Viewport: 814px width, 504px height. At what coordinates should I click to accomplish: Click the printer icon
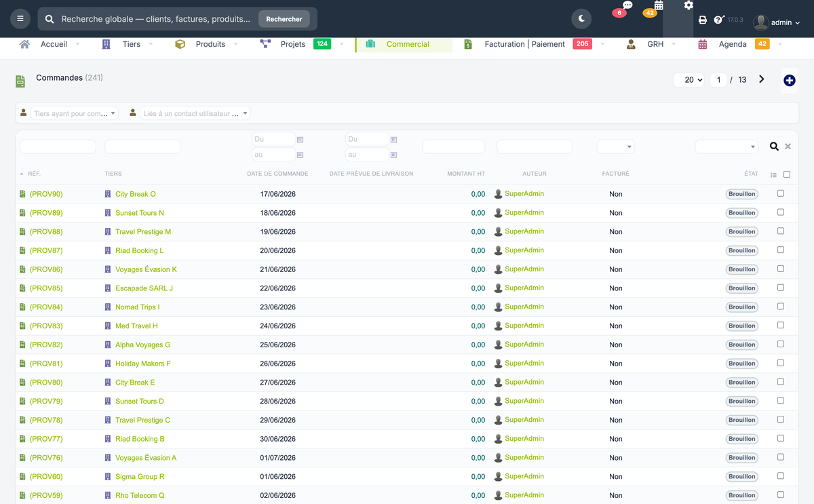[x=703, y=20]
